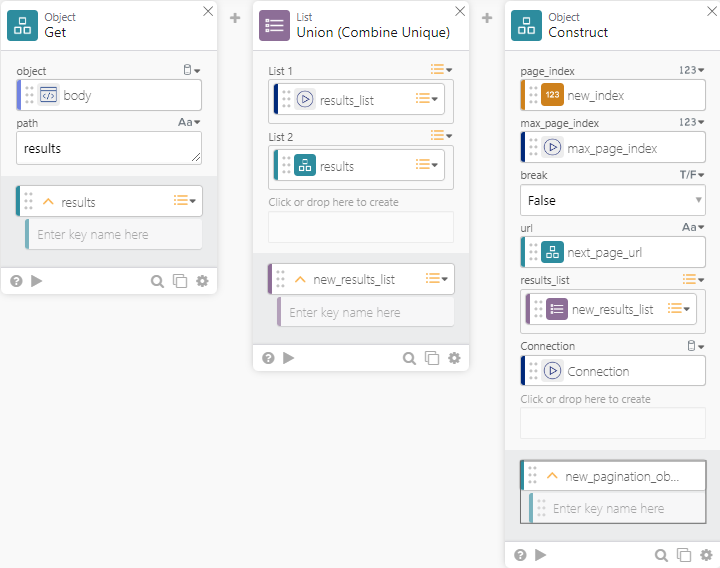This screenshot has width=720, height=568.
Task: Collapse the new_pagination_ob output chevron
Action: 552,476
